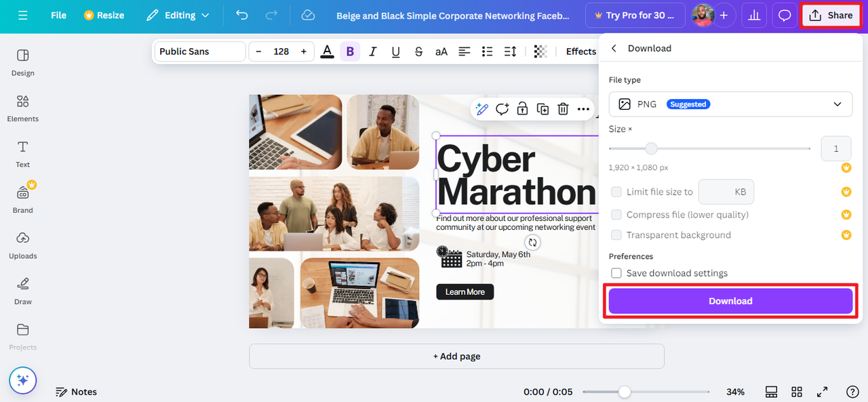868x402 pixels.
Task: Edit the file size KB field
Action: click(726, 192)
